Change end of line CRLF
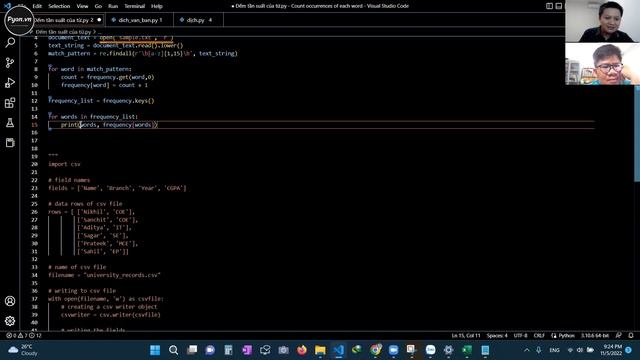The width and height of the screenshot is (640, 360). tap(539, 336)
